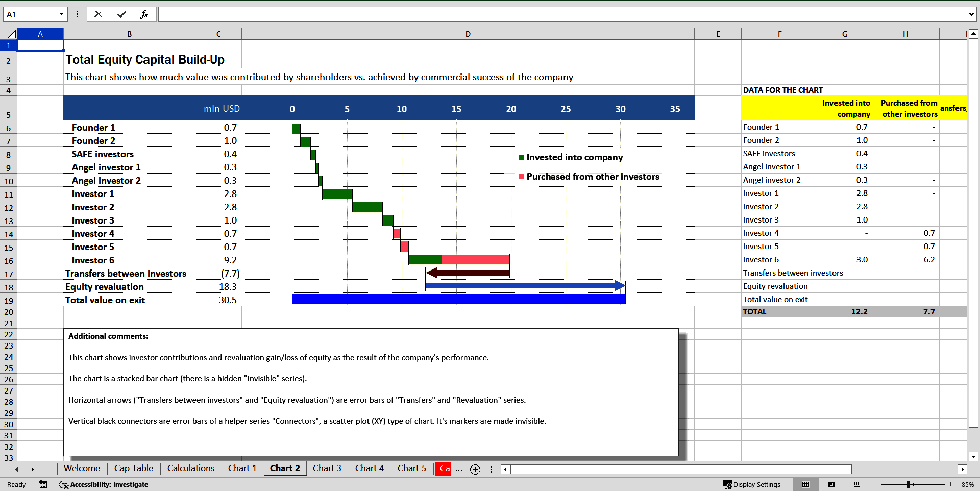
Task: Open zoom level 85% dialog
Action: tap(967, 484)
